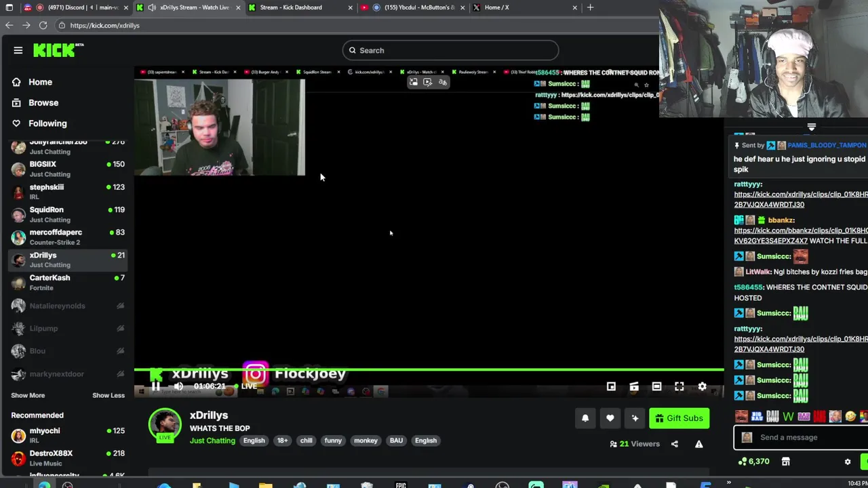This screenshot has width=868, height=488.
Task: Open the clip creation icon
Action: pos(634,386)
